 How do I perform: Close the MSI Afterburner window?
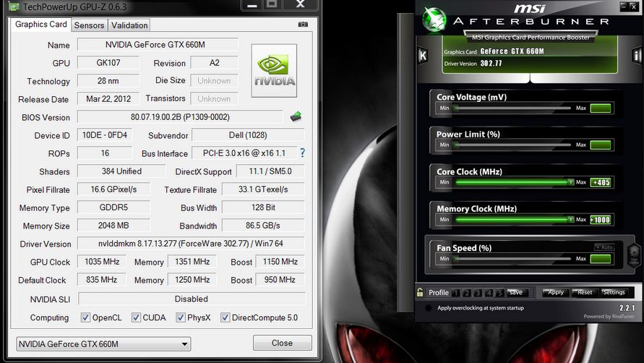(634, 7)
